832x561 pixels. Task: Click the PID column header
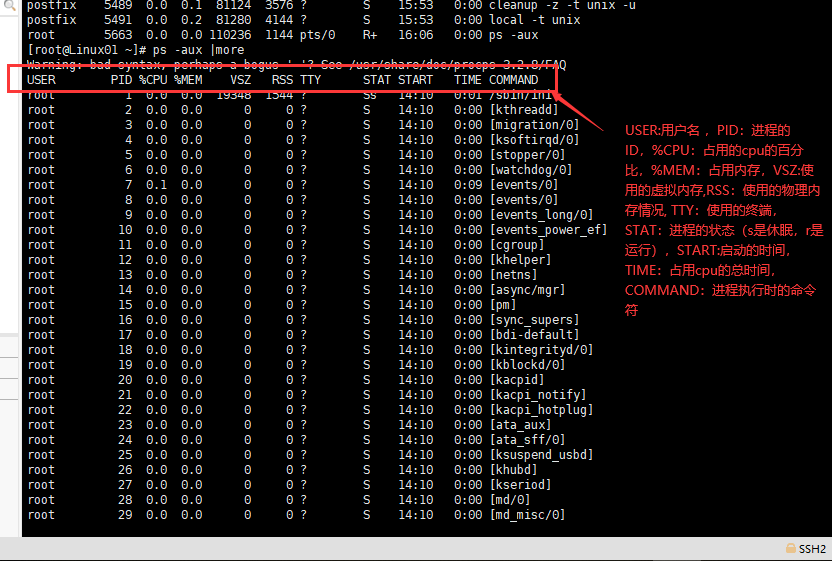[122, 80]
